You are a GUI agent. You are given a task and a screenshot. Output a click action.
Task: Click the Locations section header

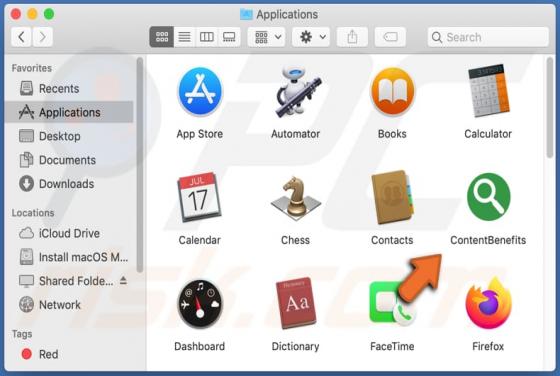[x=33, y=213]
